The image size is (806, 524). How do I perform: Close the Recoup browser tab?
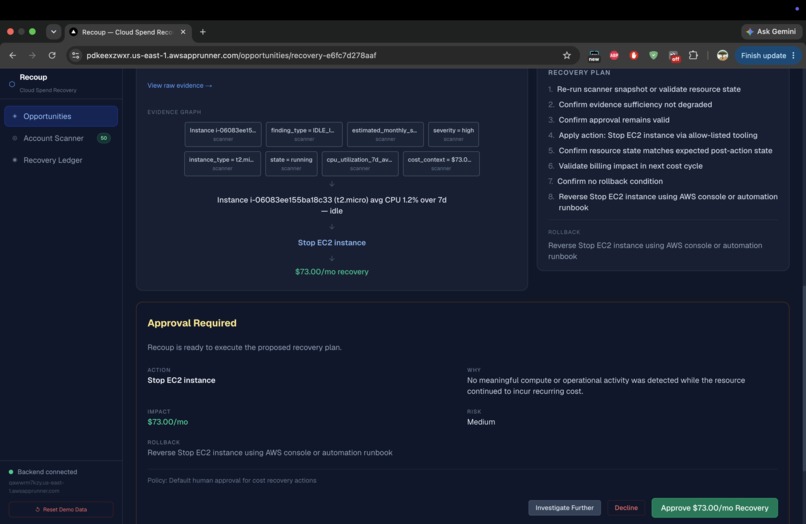[x=183, y=32]
